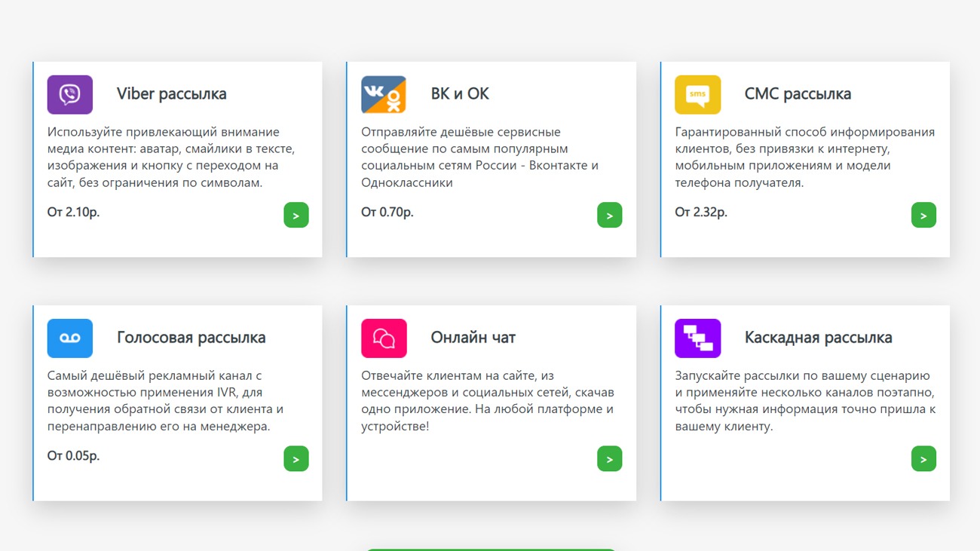The width and height of the screenshot is (980, 551).
Task: Go to Онлайн чат via green arrow
Action: coord(609,459)
